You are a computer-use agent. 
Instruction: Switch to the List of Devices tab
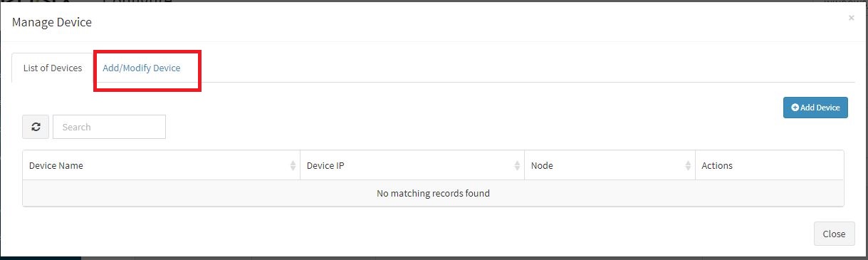tap(53, 68)
